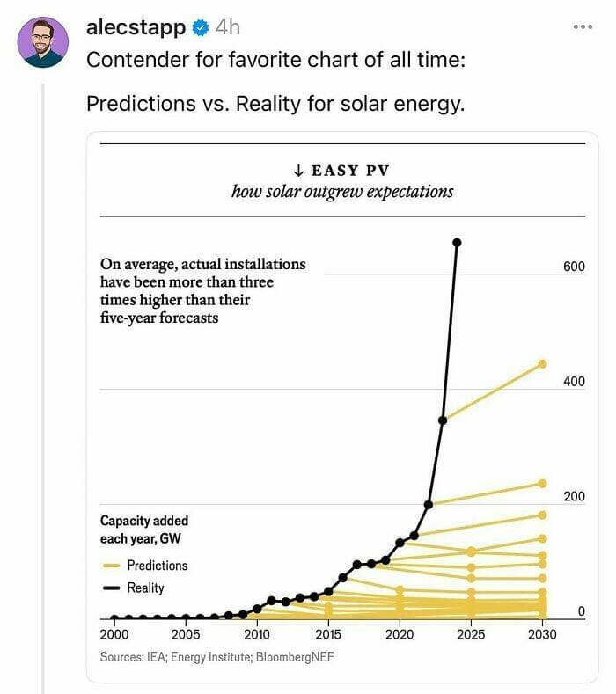
Task: Click the 2030 x-axis label
Action: tap(542, 634)
